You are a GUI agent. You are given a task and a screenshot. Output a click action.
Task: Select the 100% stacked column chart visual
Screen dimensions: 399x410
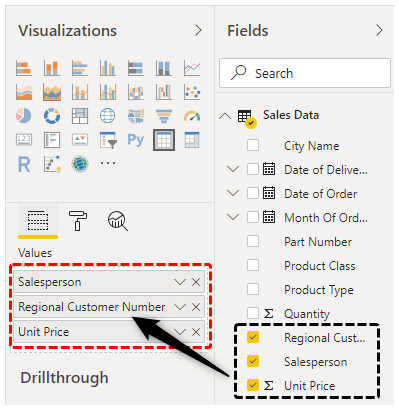164,68
